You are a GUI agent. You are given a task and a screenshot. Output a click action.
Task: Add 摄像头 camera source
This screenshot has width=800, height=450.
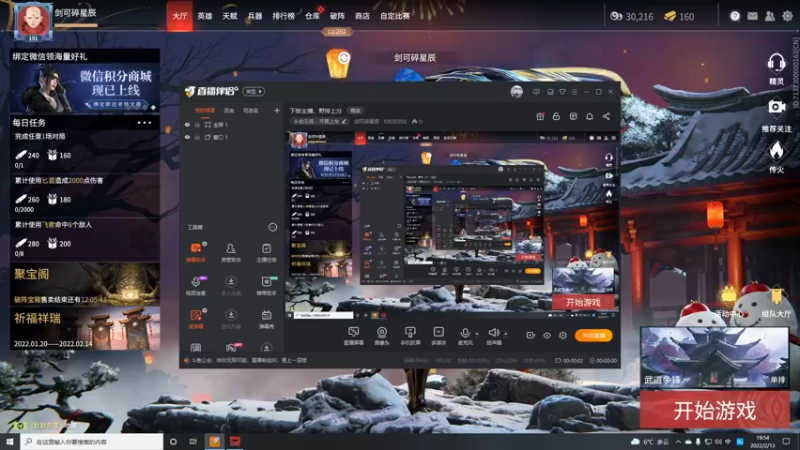pos(382,336)
